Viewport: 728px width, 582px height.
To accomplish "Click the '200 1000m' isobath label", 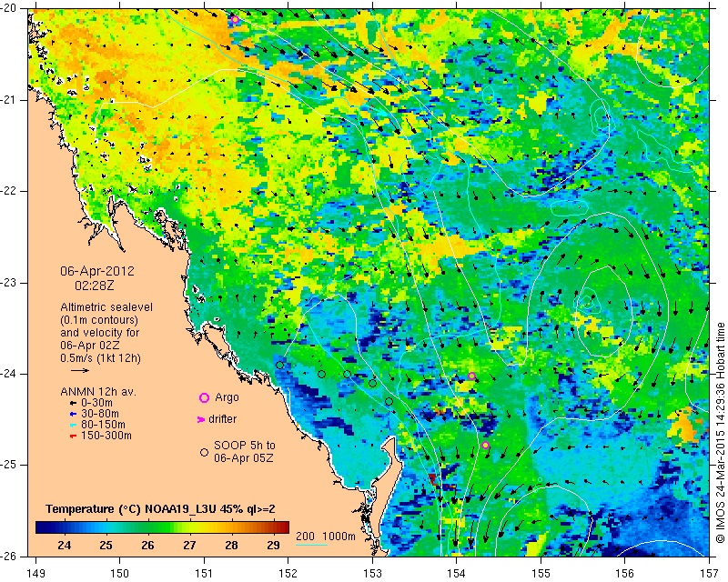I will (326, 537).
